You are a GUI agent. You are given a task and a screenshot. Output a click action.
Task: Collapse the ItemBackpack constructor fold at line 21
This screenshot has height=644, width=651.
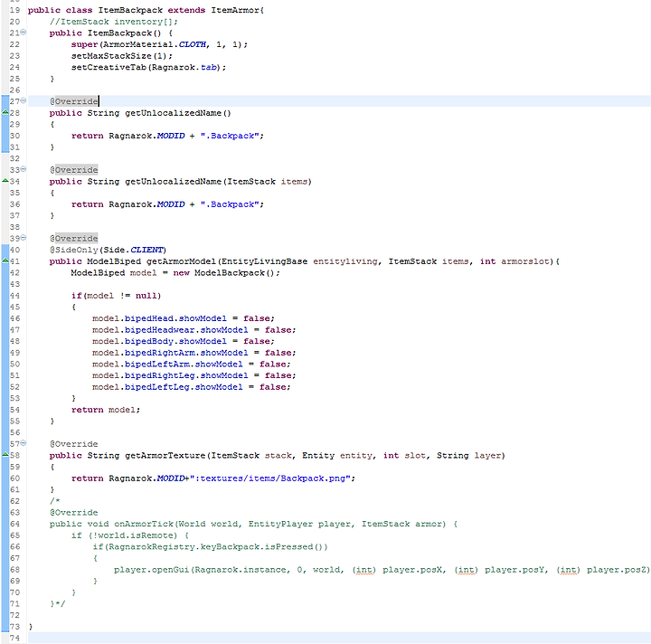(x=24, y=32)
